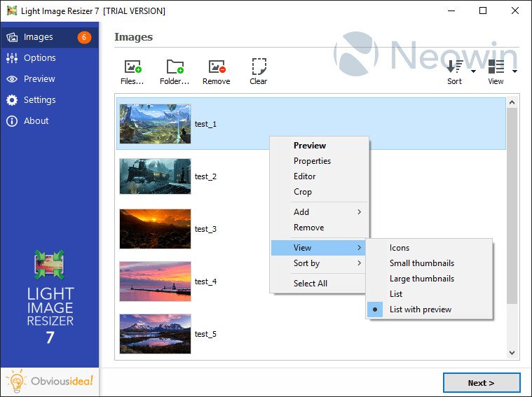Click the add Folder toolbar icon
532x397 pixels.
[175, 68]
